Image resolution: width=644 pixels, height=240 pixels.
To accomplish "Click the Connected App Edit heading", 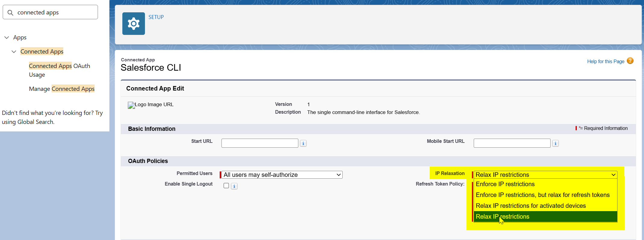I will [x=155, y=88].
